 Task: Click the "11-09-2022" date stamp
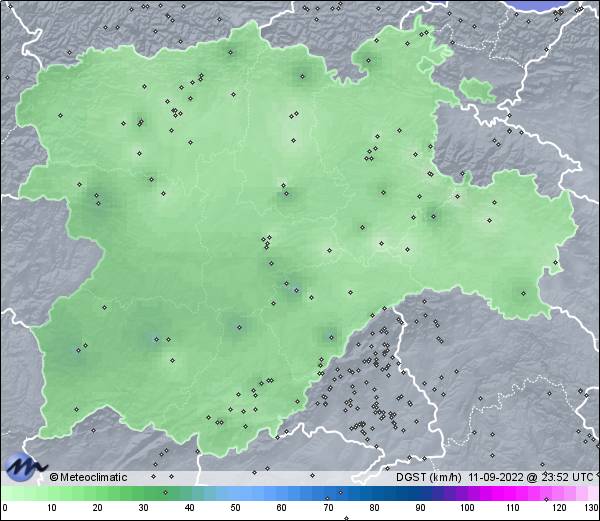[496, 477]
